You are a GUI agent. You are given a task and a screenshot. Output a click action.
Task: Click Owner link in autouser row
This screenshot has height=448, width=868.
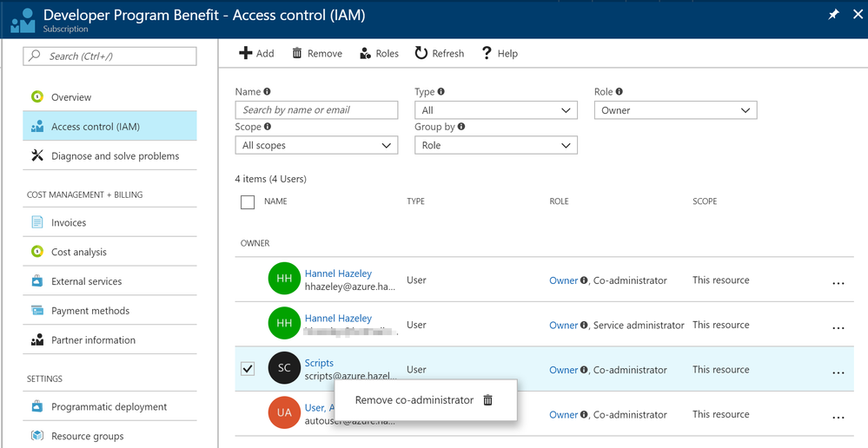tap(563, 415)
